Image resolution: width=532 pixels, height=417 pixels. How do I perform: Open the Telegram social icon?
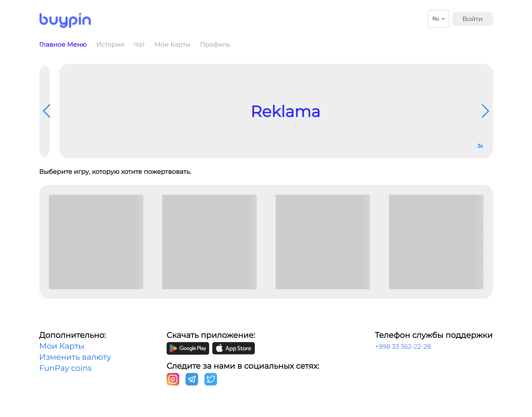click(192, 379)
